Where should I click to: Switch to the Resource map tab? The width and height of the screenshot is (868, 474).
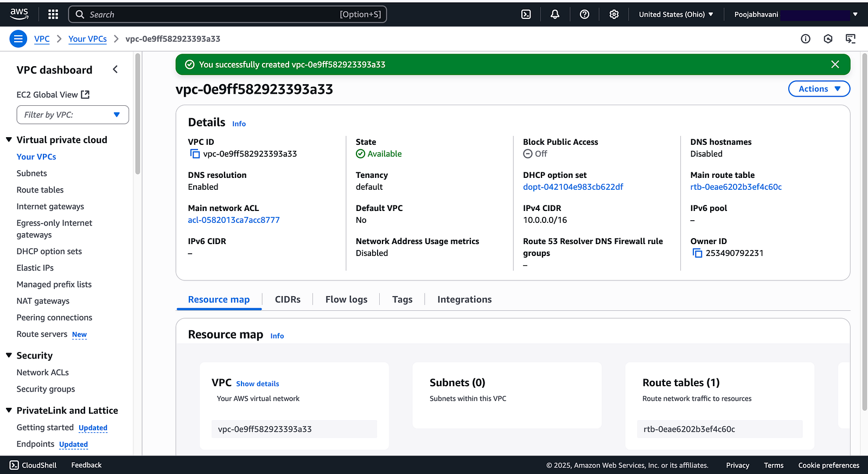tap(219, 299)
